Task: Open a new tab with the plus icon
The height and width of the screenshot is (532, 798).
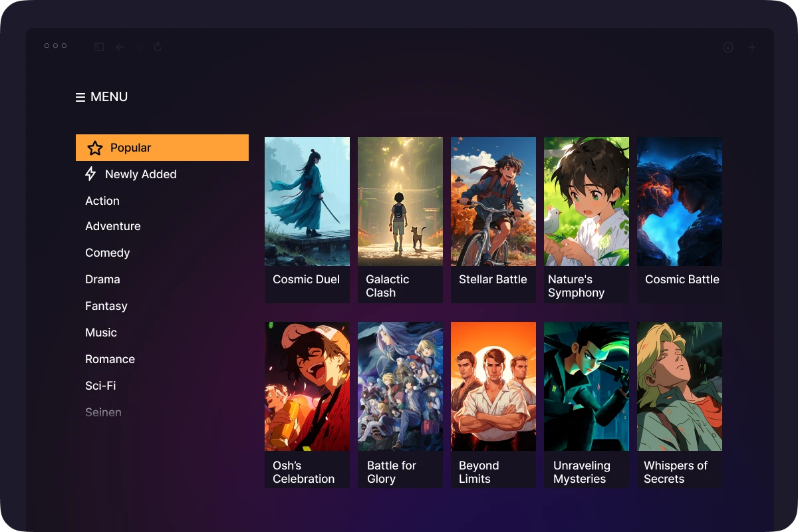Action: (x=752, y=47)
